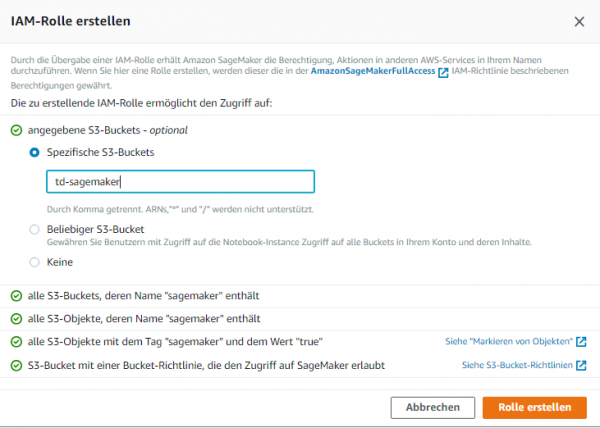
Task: Select the Spezifische S3-Buckets radio button
Action: coord(34,152)
